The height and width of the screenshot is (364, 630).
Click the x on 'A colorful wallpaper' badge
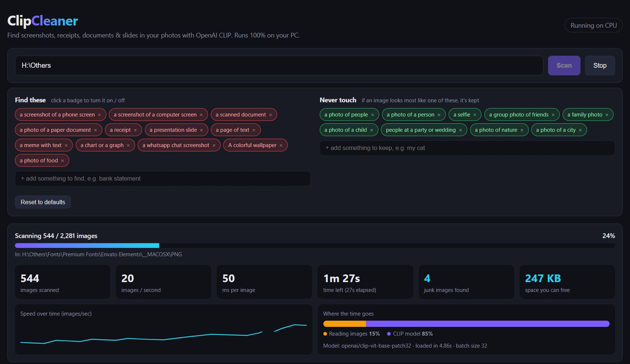[281, 146]
